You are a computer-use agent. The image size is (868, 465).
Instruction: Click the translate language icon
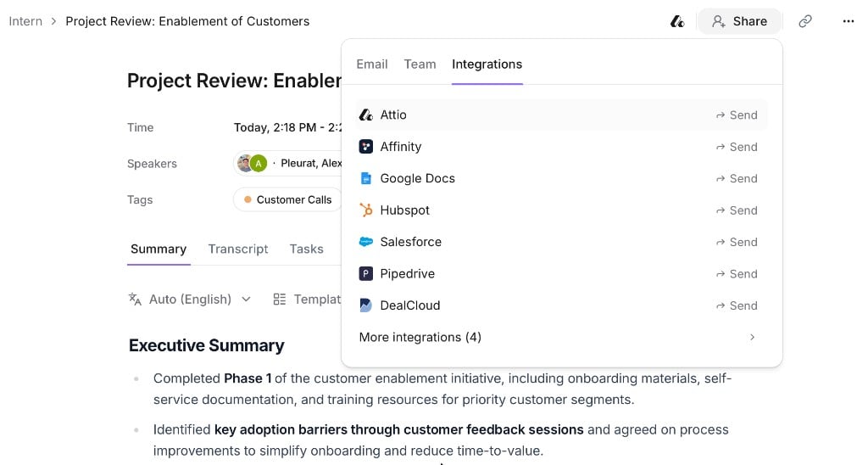click(135, 300)
